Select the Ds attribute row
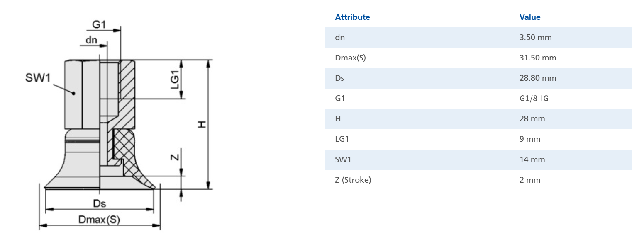This screenshot has width=644, height=244. pyautogui.click(x=478, y=78)
